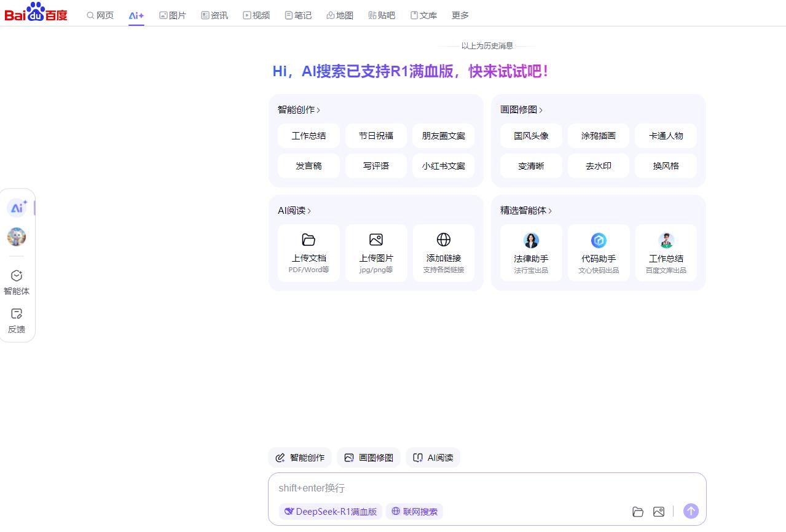Click the Ai+ sidebar icon
Screen dimensions: 786x532
point(17,208)
